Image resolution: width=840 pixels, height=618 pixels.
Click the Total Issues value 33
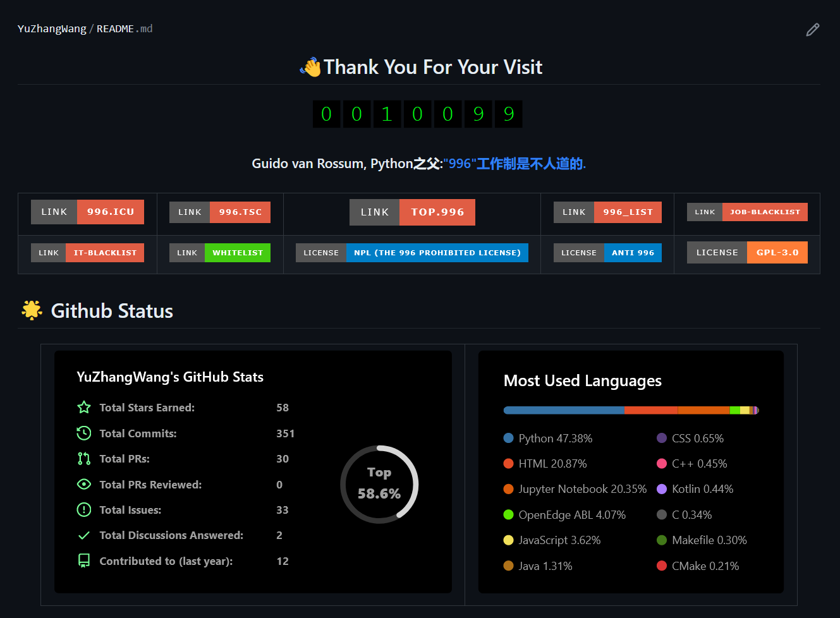click(x=283, y=510)
